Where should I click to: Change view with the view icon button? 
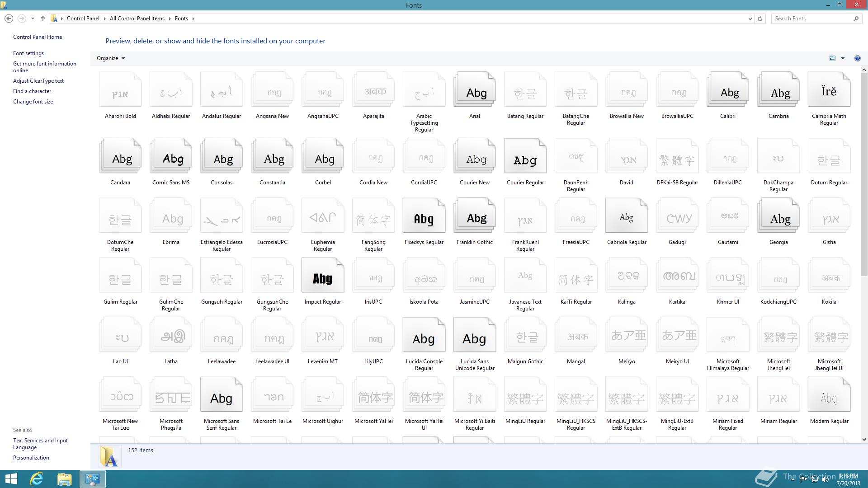832,58
